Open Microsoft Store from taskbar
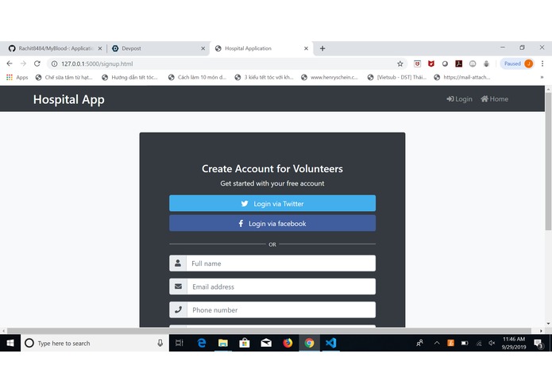This screenshot has width=552, height=392. click(245, 343)
